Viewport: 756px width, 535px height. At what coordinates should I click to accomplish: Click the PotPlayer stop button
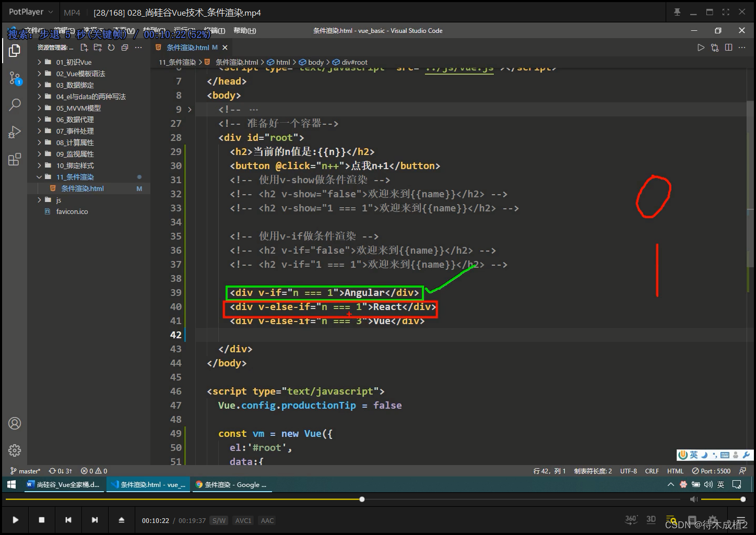pos(42,520)
